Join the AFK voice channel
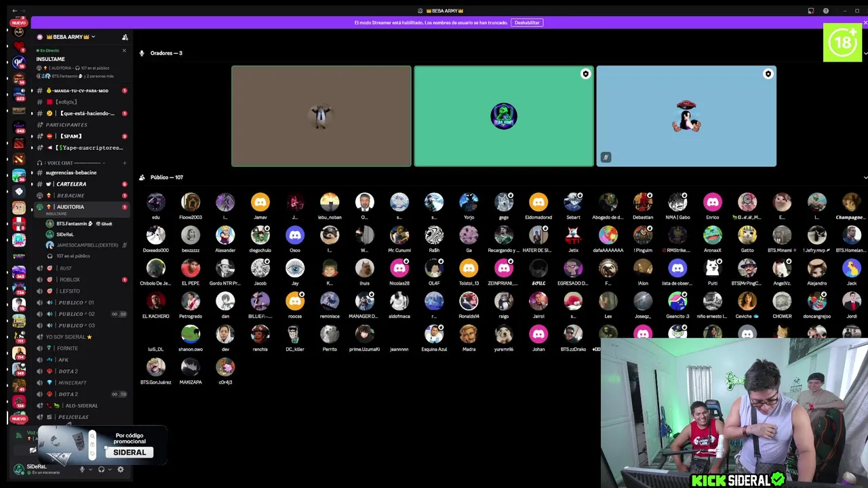868x488 pixels. [x=81, y=360]
